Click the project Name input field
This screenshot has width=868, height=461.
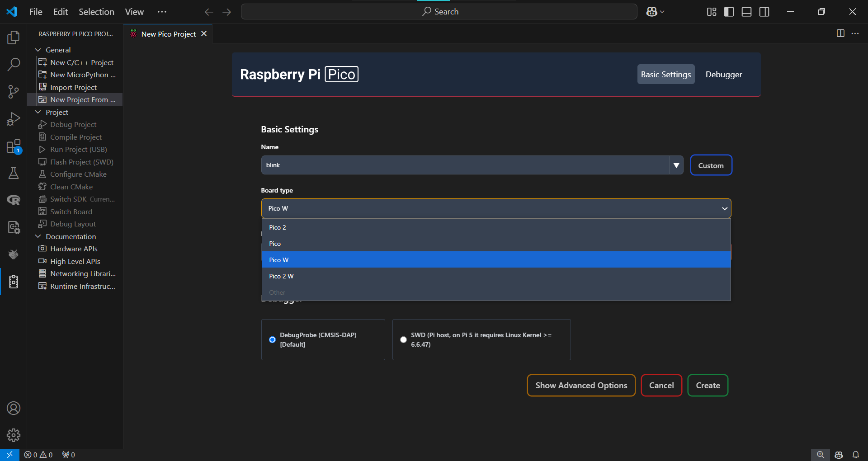(465, 165)
